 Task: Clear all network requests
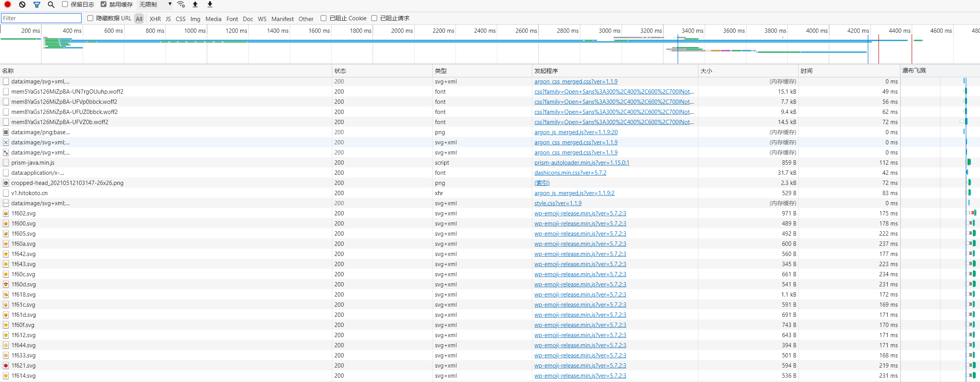tap(22, 4)
